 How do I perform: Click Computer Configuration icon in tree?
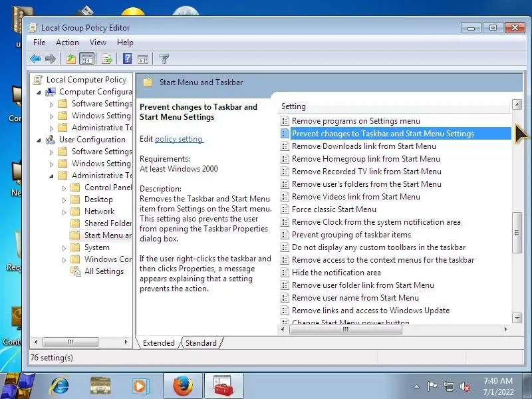pos(51,92)
